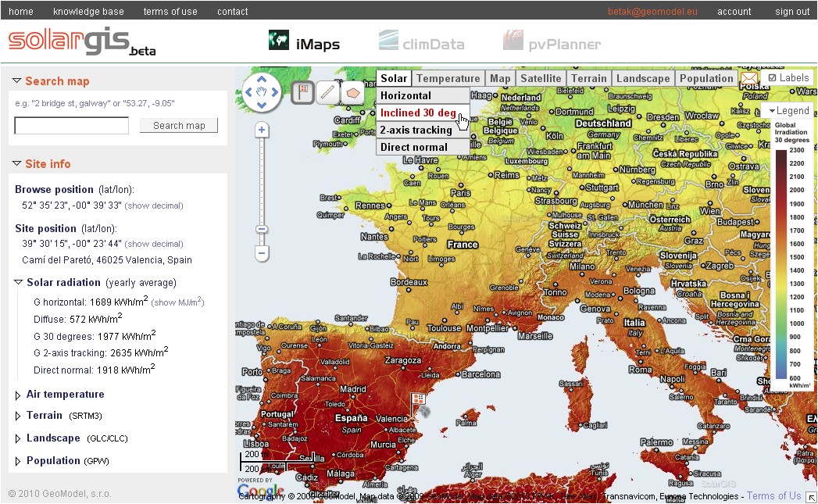This screenshot has height=504, width=818.
Task: Click the hand icon in pan control
Action: click(x=262, y=92)
